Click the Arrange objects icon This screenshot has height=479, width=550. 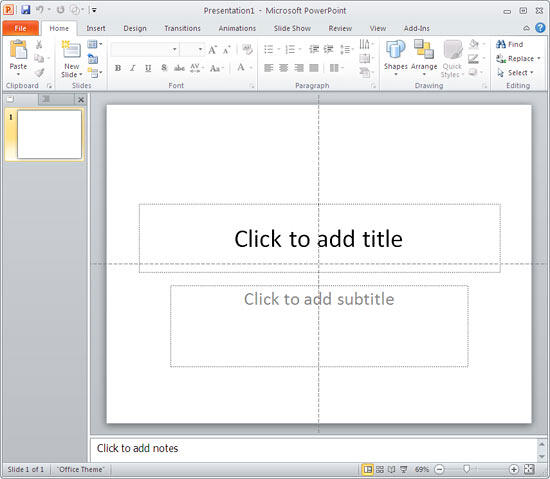point(424,50)
